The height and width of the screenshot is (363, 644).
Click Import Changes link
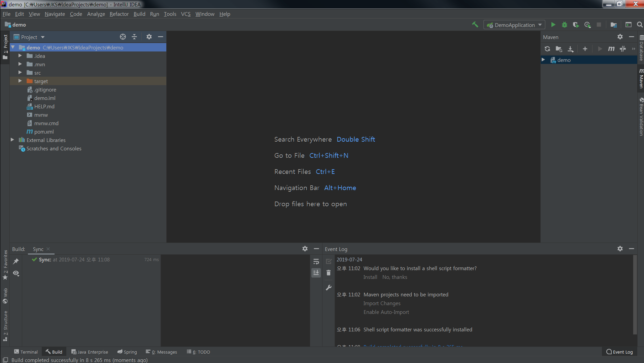(x=382, y=303)
